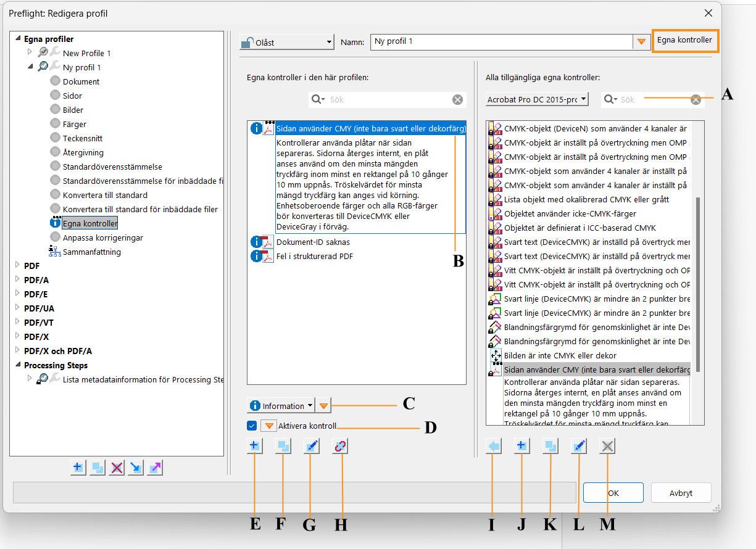Select Konvertera till standard tree item
Image resolution: width=756 pixels, height=549 pixels.
click(x=105, y=195)
